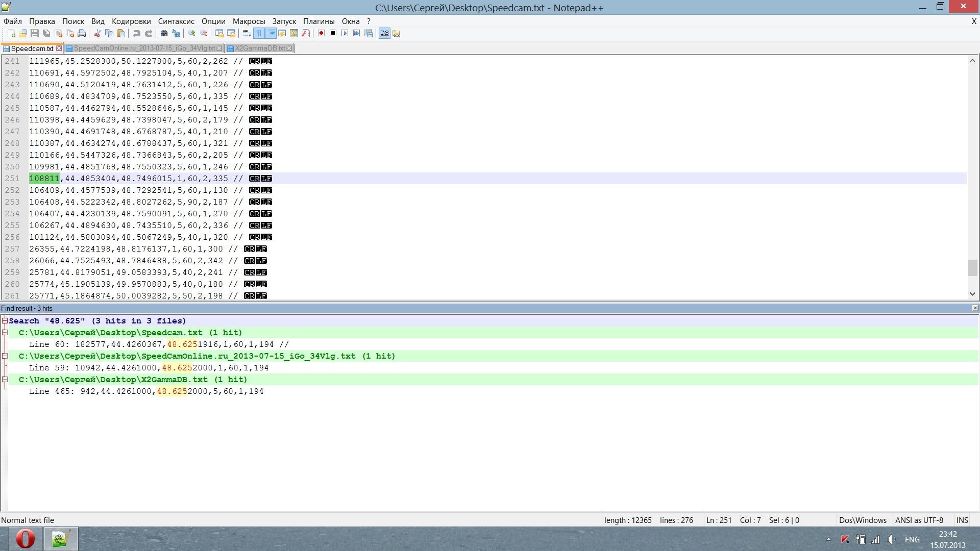This screenshot has width=980, height=551.
Task: Click the editor vertical scrollbar down arrow
Action: tap(972, 294)
